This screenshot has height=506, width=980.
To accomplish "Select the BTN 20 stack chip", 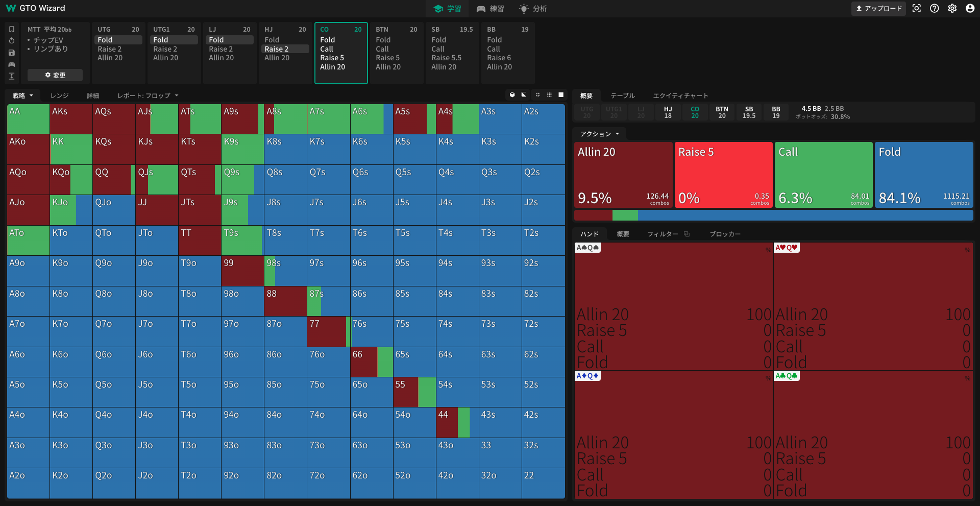I will (x=722, y=112).
